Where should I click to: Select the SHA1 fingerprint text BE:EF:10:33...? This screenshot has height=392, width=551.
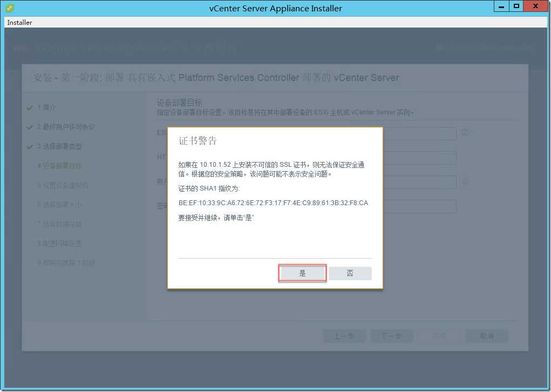coord(273,203)
